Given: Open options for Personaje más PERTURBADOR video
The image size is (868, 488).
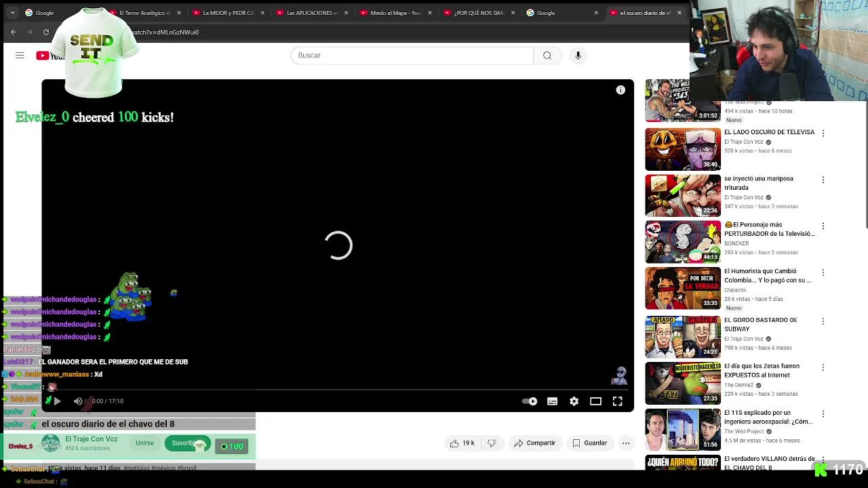Looking at the screenshot, I should [x=823, y=226].
